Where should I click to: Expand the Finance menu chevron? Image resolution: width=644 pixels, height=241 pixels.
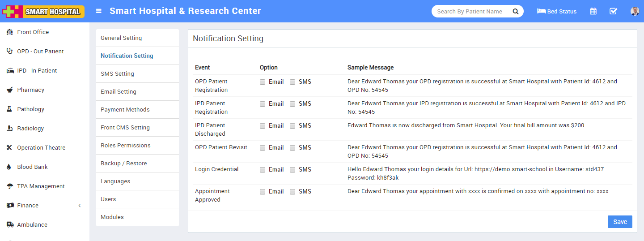[x=80, y=206]
